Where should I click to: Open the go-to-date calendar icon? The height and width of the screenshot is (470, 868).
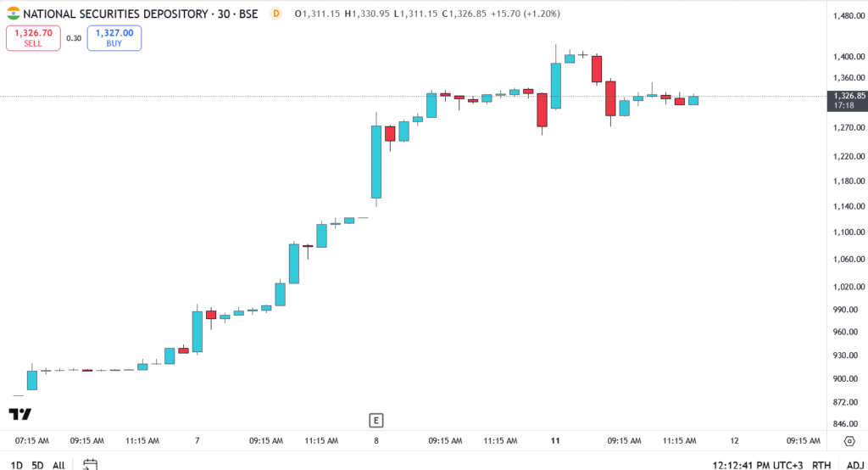tap(91, 465)
